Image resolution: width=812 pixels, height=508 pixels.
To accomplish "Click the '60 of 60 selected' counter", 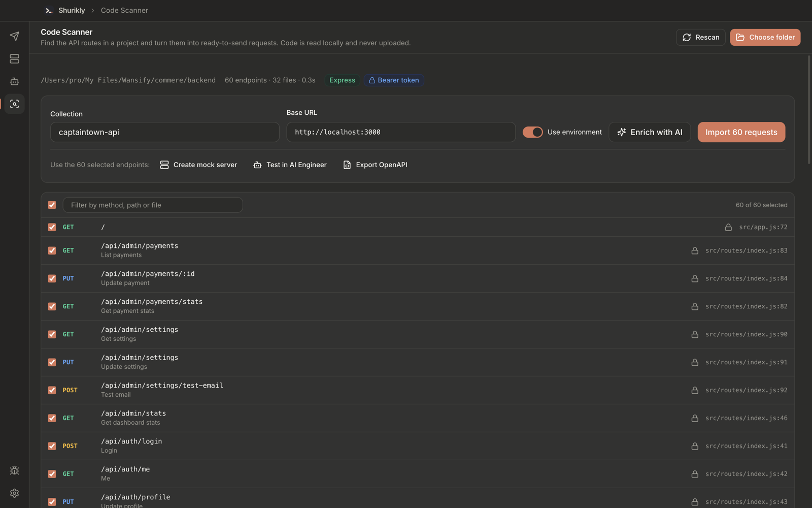I will click(761, 205).
